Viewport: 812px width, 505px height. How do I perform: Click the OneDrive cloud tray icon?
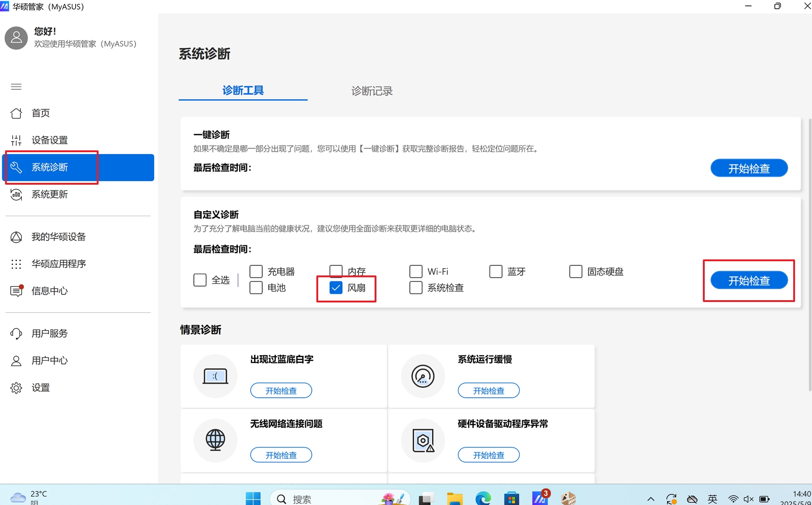(x=692, y=499)
